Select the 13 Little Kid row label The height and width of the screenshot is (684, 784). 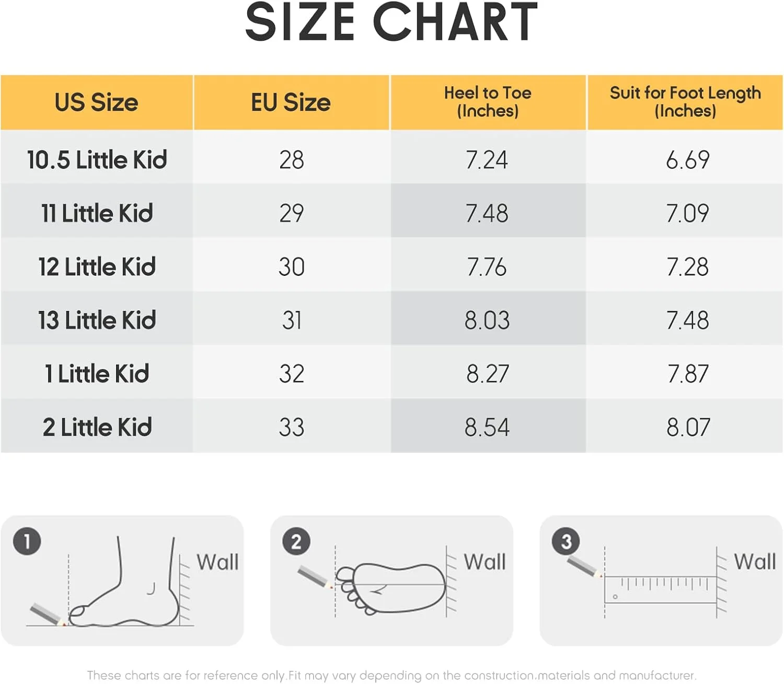tap(97, 320)
